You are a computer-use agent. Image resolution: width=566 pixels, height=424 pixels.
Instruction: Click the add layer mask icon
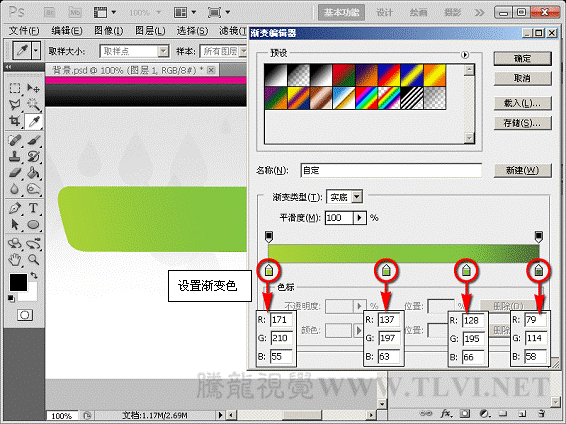(x=465, y=414)
